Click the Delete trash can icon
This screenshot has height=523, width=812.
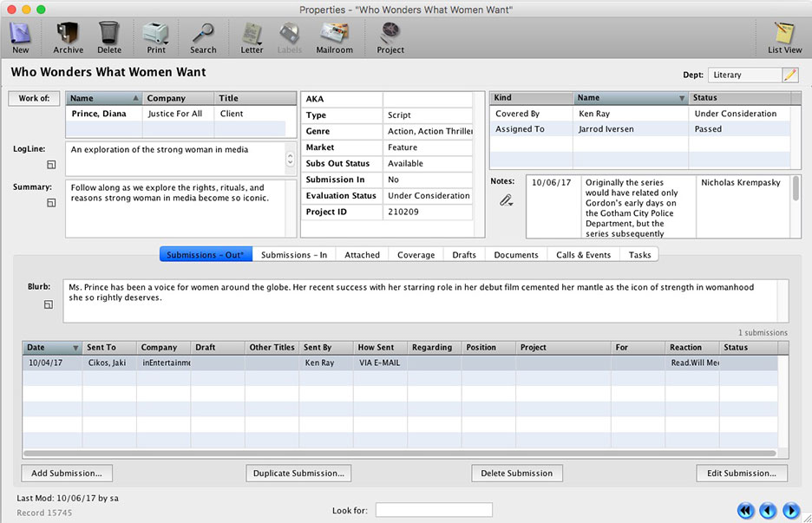pyautogui.click(x=108, y=38)
